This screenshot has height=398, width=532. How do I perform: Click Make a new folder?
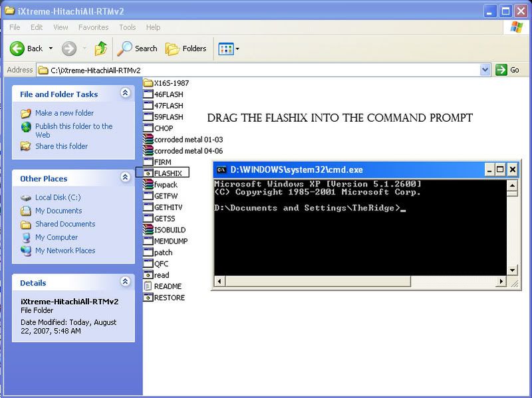(x=65, y=112)
